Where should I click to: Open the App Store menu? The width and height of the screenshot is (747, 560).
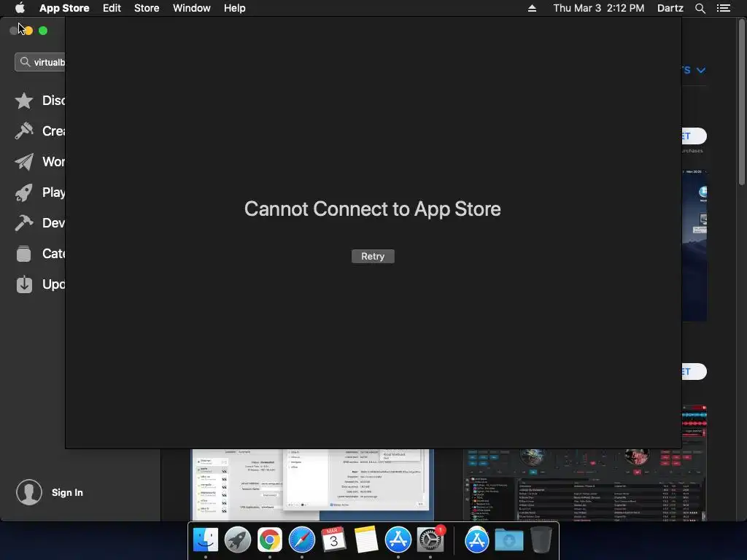coord(64,8)
